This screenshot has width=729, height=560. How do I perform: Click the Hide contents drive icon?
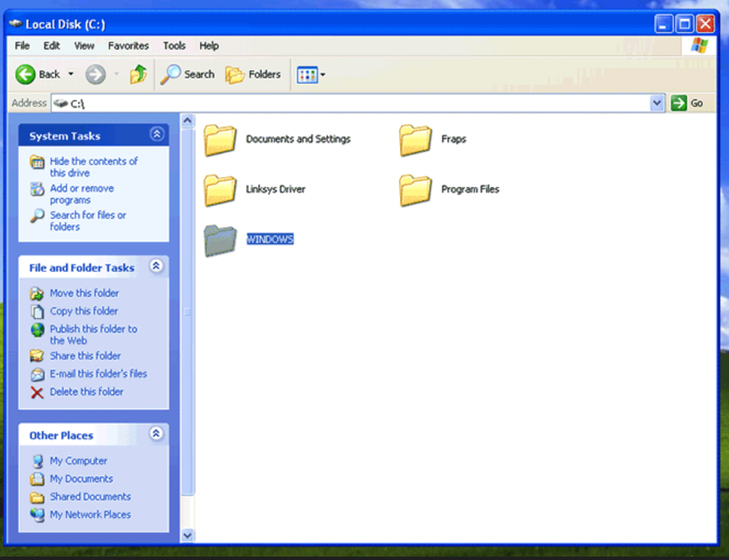pos(37,162)
